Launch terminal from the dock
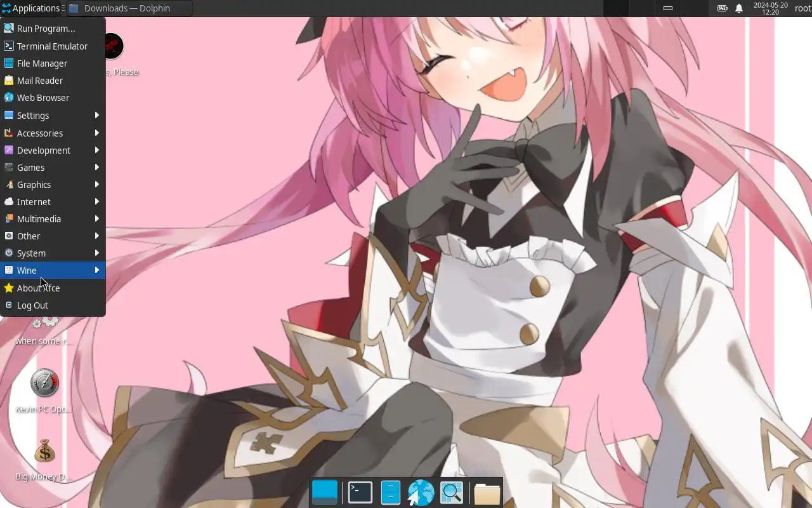This screenshot has height=508, width=812. 360,493
